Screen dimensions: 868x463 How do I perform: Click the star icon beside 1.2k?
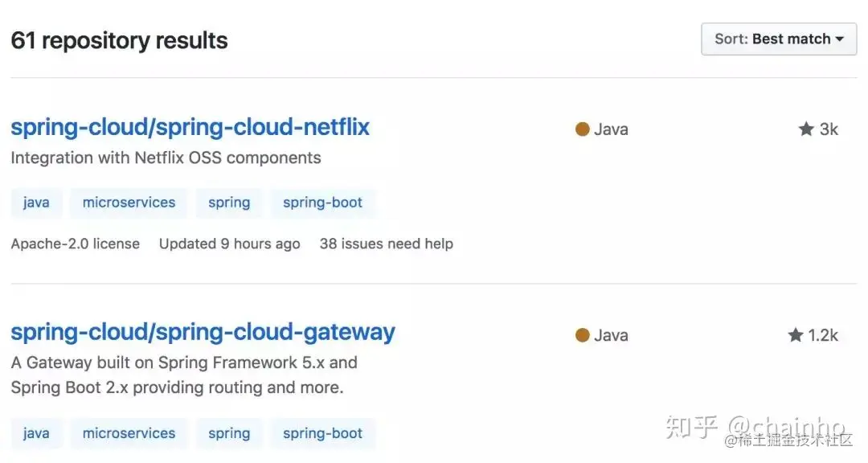click(x=796, y=335)
